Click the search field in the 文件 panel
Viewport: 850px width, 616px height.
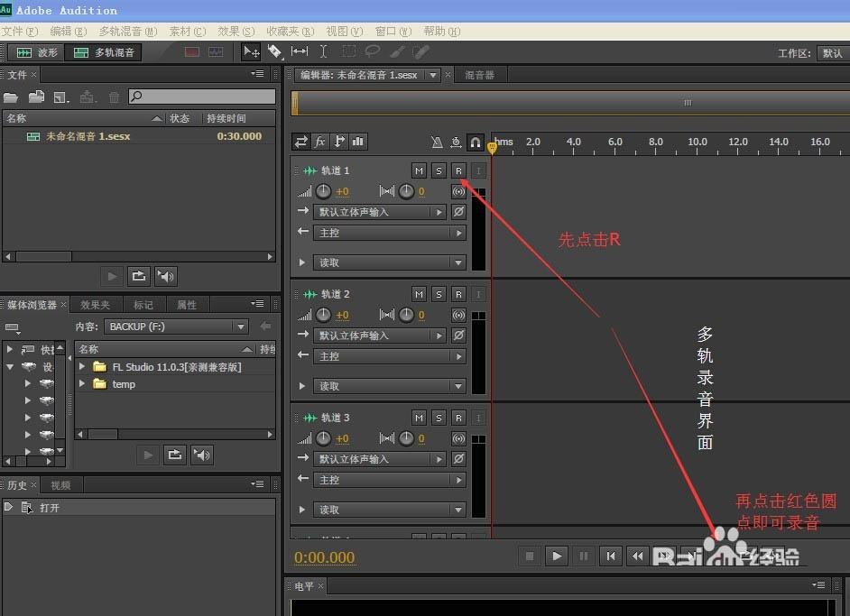click(200, 96)
